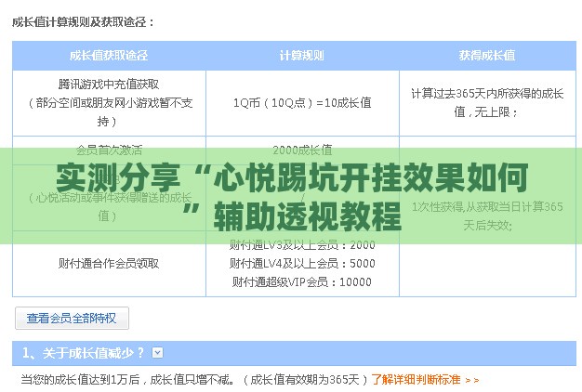Click the 计算过去365天内所获得的成长值 cell
Image resolution: width=582 pixels, height=392 pixels.
pyautogui.click(x=487, y=103)
